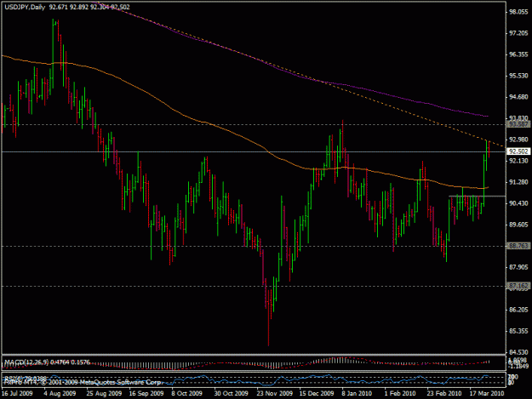Click the USDJPY,Daily chart title text
Screen dimensions: 532x399
coord(25,7)
